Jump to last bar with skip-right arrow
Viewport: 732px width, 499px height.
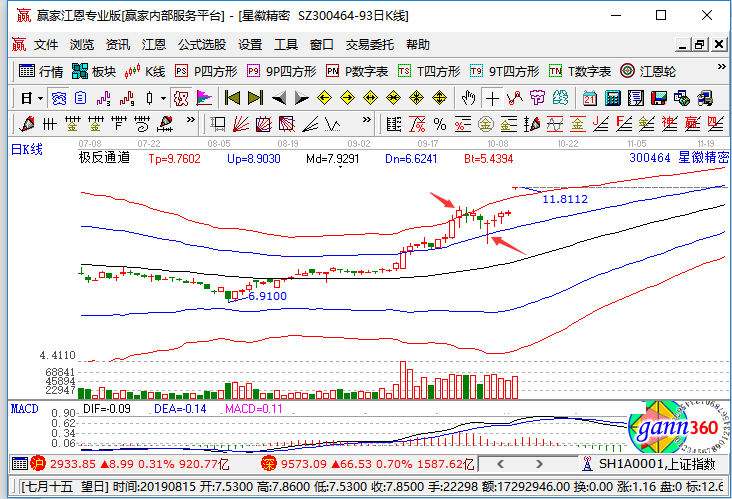(x=255, y=98)
